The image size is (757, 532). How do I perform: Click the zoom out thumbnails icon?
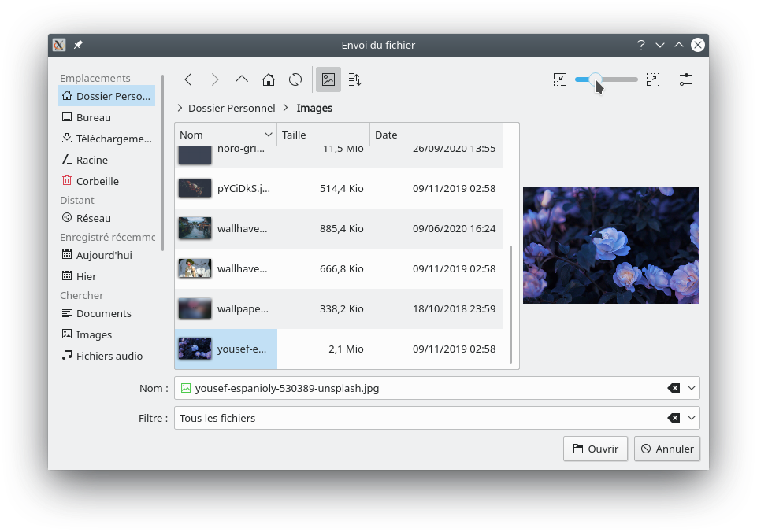559,79
